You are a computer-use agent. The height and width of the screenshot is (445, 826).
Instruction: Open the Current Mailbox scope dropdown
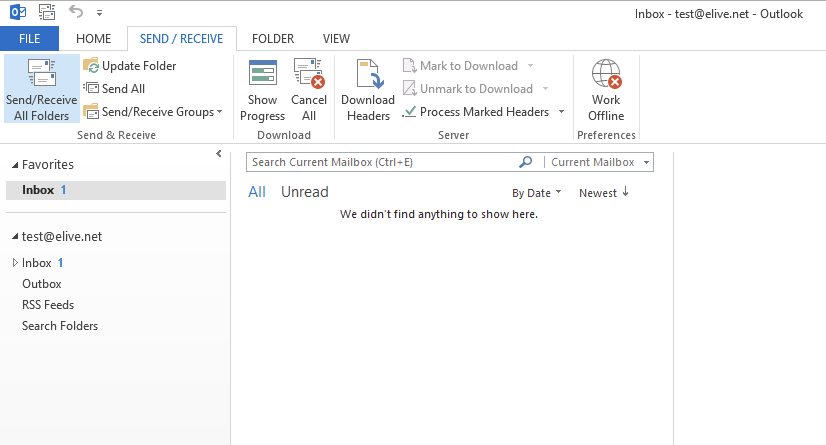coord(599,162)
